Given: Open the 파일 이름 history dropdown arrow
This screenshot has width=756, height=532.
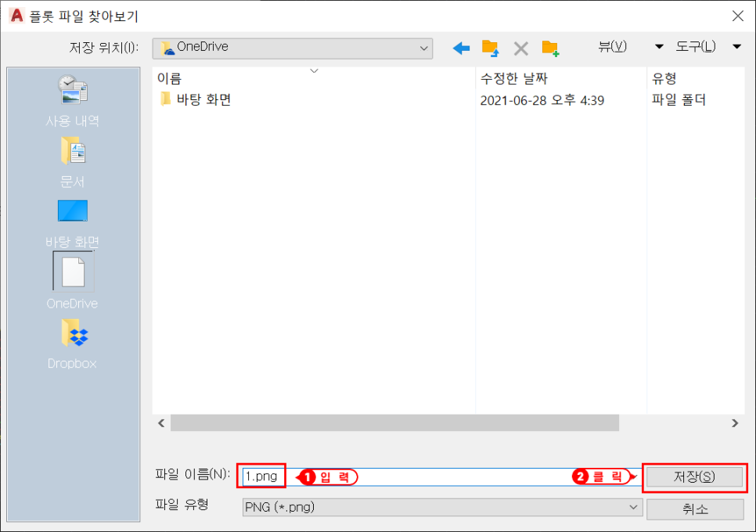Looking at the screenshot, I should (635, 476).
